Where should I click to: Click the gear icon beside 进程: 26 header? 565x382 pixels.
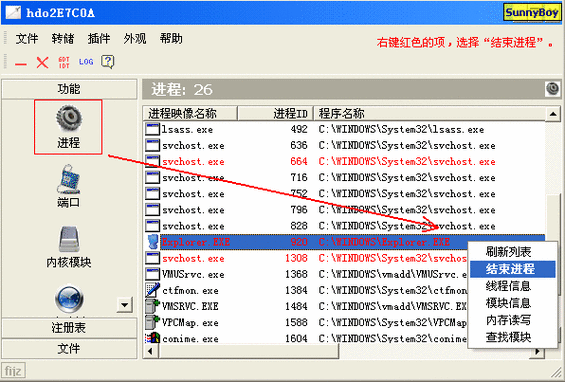pyautogui.click(x=552, y=89)
